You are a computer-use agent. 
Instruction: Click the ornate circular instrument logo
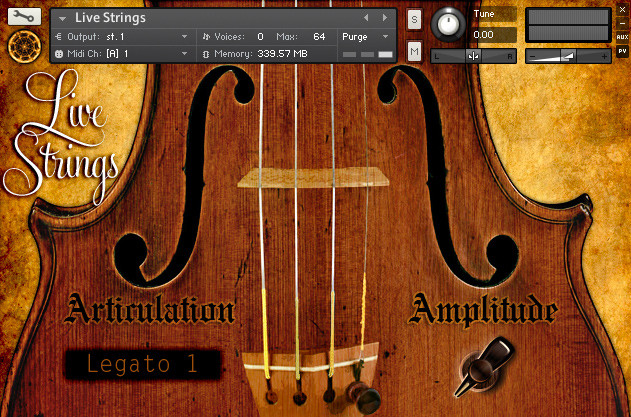click(x=24, y=47)
